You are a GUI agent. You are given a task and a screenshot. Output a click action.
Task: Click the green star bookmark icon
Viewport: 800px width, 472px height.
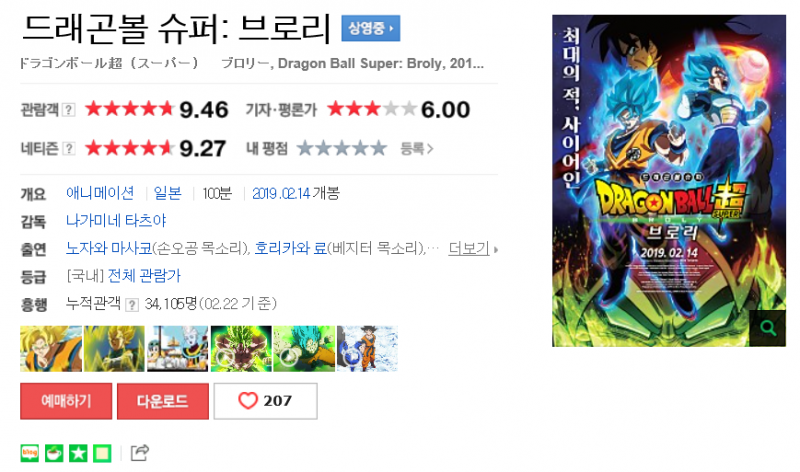click(78, 453)
